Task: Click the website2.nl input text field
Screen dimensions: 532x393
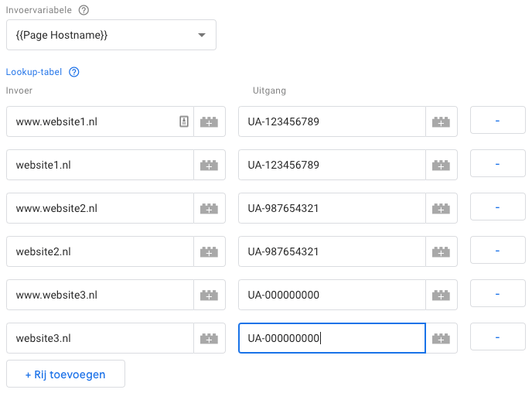Action: pyautogui.click(x=99, y=251)
